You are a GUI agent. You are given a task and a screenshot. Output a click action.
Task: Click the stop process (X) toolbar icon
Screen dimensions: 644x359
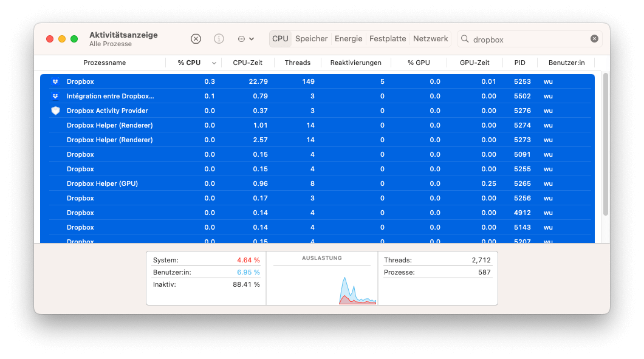point(196,39)
